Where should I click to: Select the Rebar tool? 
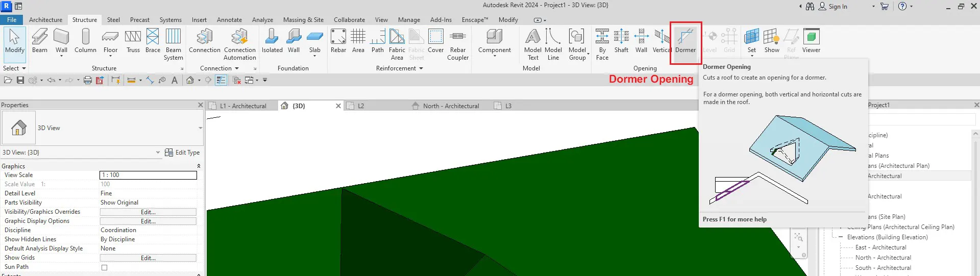point(338,41)
